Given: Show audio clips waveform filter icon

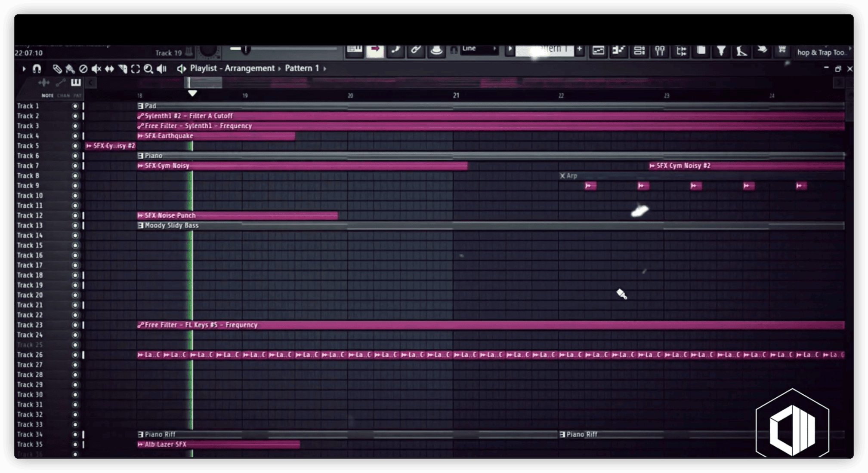Looking at the screenshot, I should 44,83.
